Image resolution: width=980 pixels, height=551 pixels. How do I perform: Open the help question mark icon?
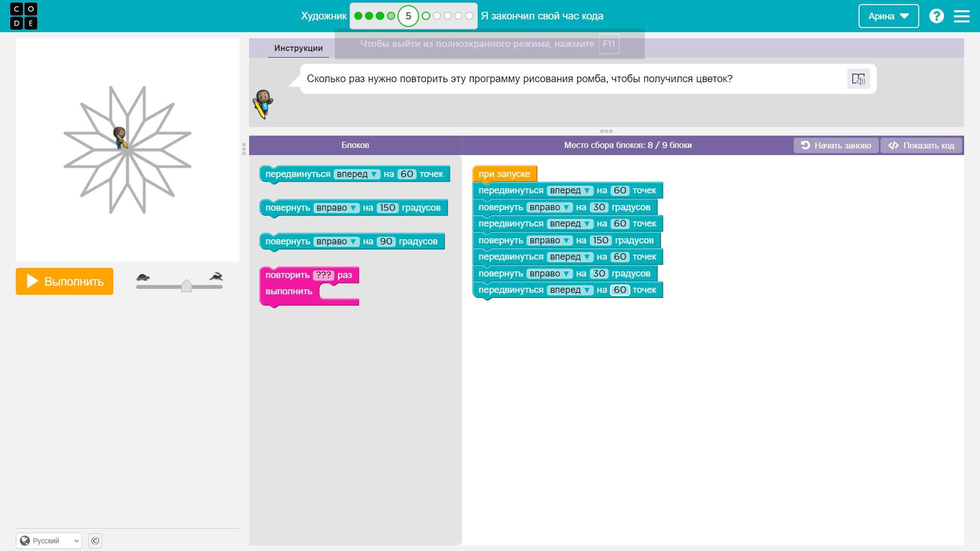point(936,16)
